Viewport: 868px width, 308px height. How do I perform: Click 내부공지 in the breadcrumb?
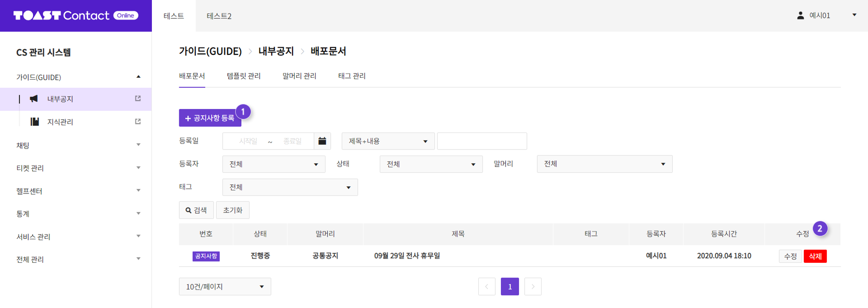[x=276, y=51]
